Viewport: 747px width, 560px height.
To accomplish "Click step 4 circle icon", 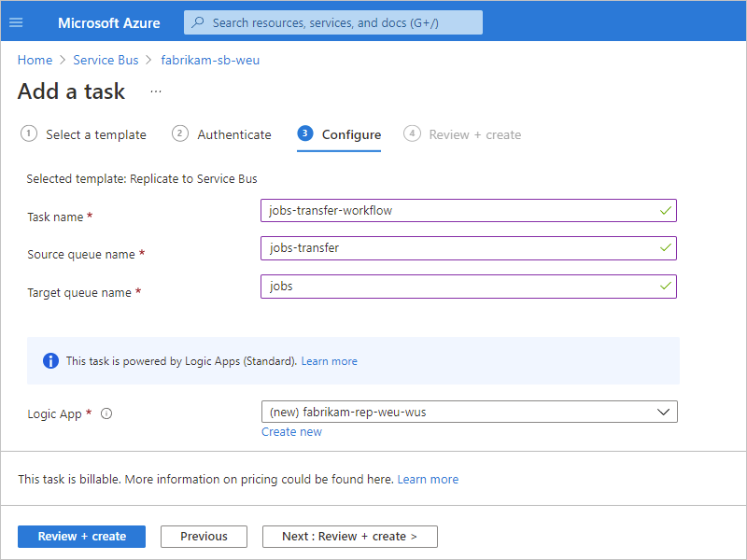I will tap(412, 133).
